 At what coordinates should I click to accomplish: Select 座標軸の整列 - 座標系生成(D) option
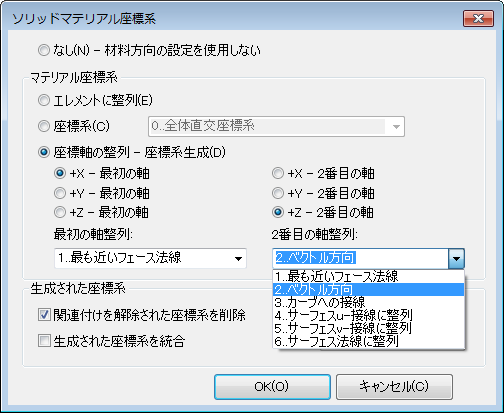[x=44, y=152]
